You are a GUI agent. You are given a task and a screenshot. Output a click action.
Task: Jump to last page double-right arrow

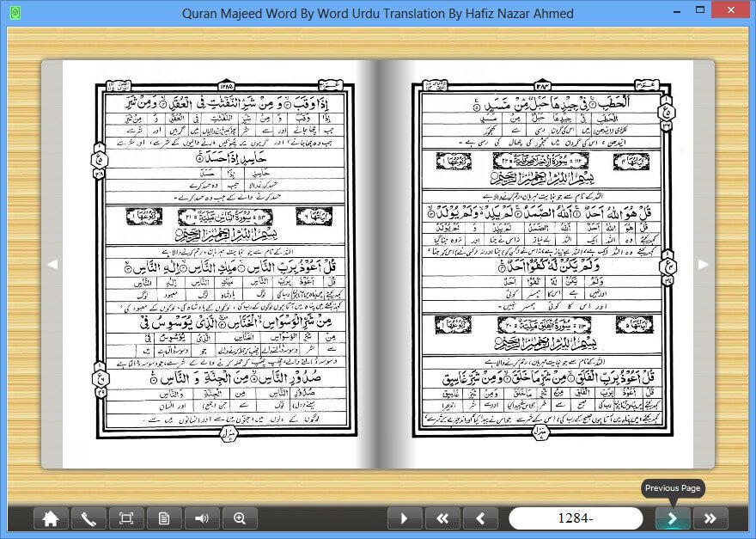[x=710, y=518]
